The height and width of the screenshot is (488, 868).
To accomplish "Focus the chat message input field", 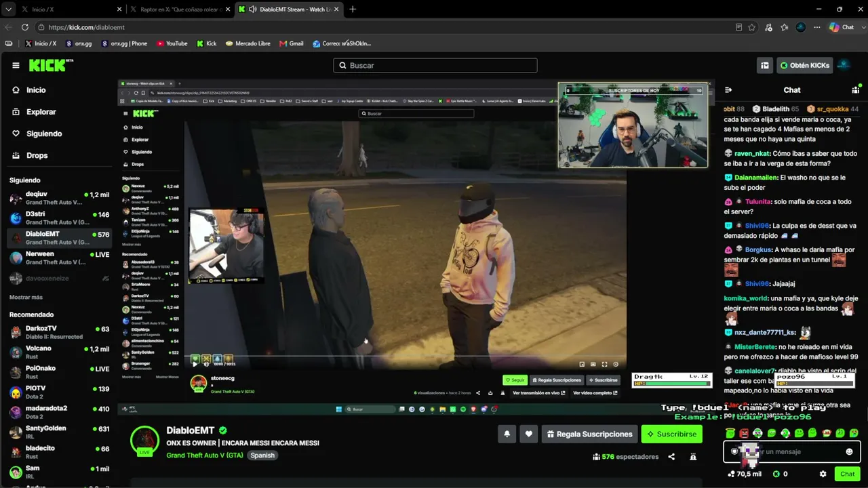I will pyautogui.click(x=792, y=451).
